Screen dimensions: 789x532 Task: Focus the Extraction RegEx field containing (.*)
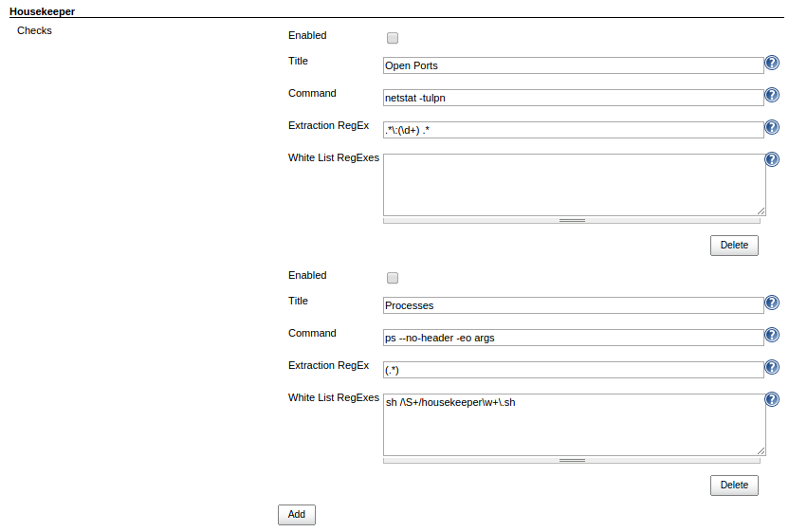point(573,370)
